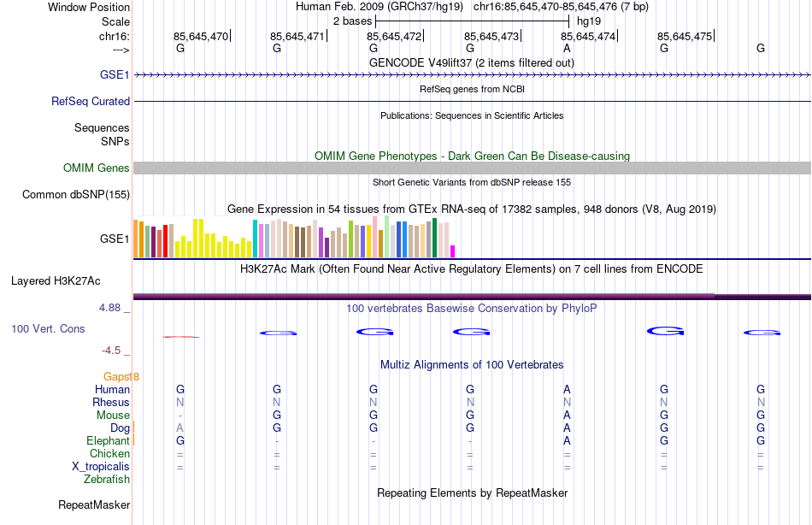Click the chr16: base position label
812x525 pixels.
click(114, 36)
